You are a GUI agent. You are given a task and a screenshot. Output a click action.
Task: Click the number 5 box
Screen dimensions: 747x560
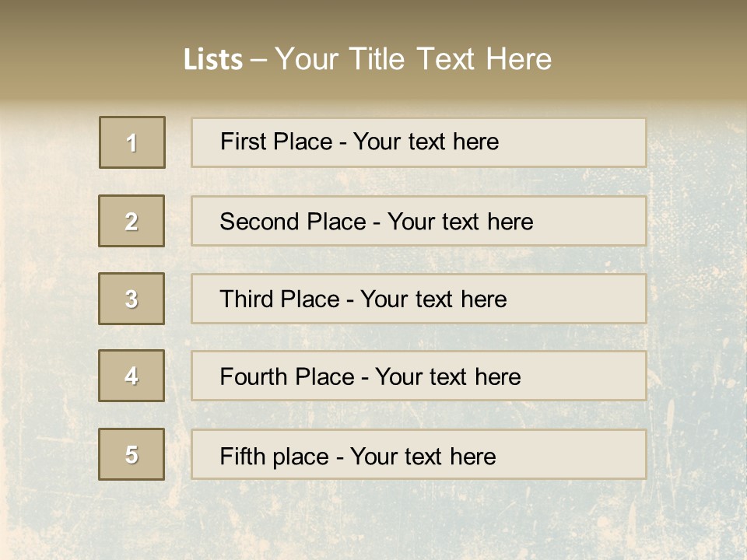[132, 454]
